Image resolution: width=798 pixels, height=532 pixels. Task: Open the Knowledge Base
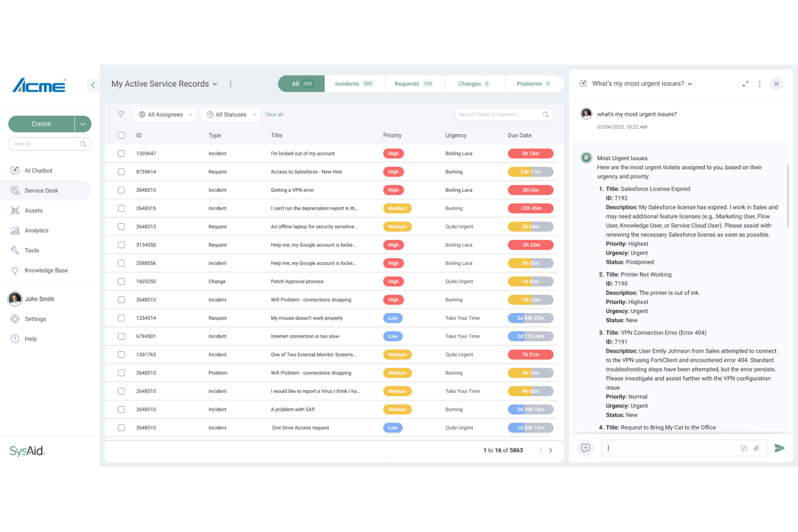coord(46,270)
